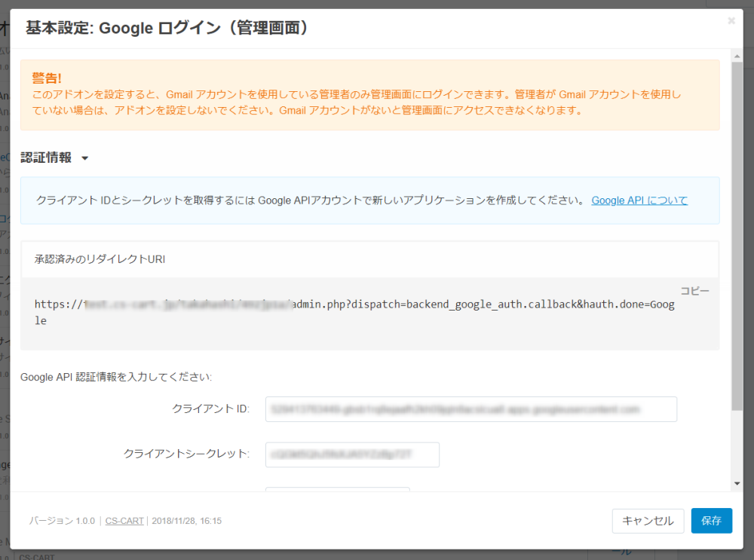Click the redirect URI code text

(x=354, y=312)
